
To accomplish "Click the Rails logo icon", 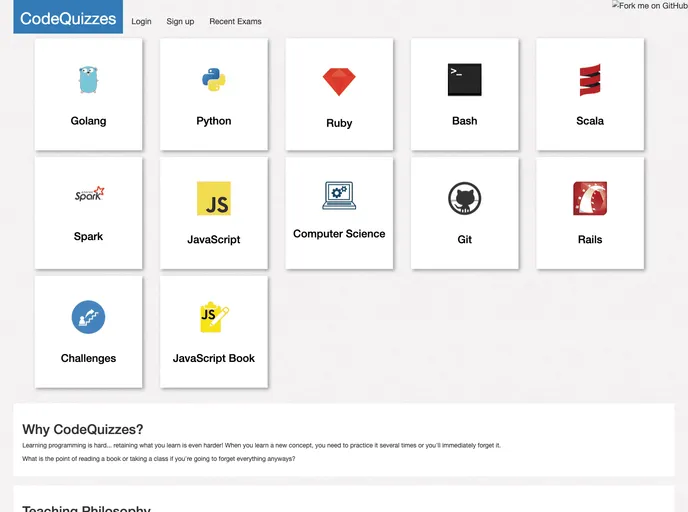I will [x=590, y=198].
